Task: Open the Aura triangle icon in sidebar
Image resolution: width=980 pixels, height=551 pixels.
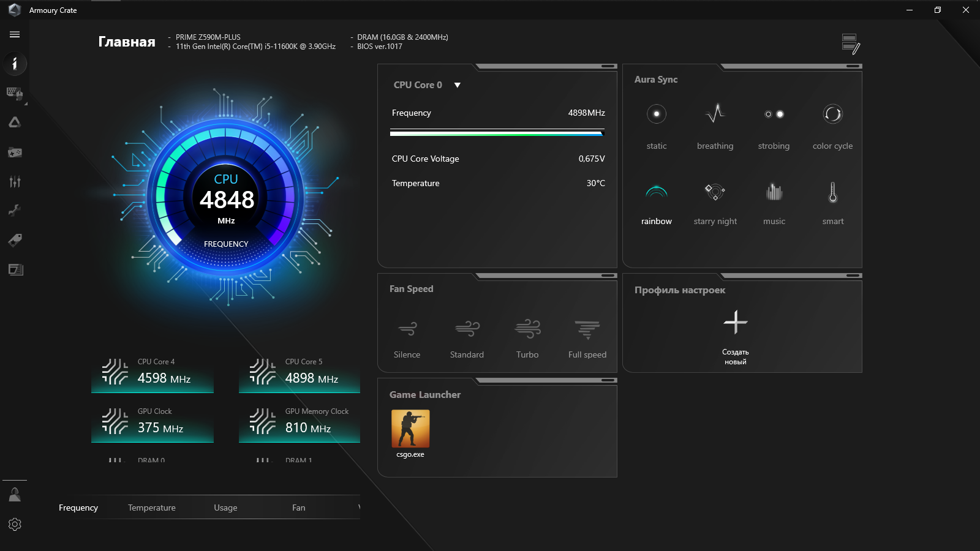Action: point(15,122)
